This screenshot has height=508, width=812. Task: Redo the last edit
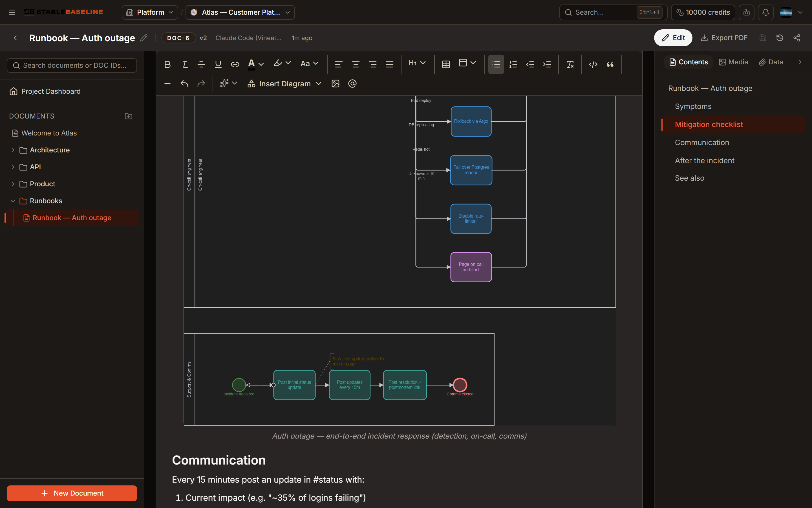(201, 84)
